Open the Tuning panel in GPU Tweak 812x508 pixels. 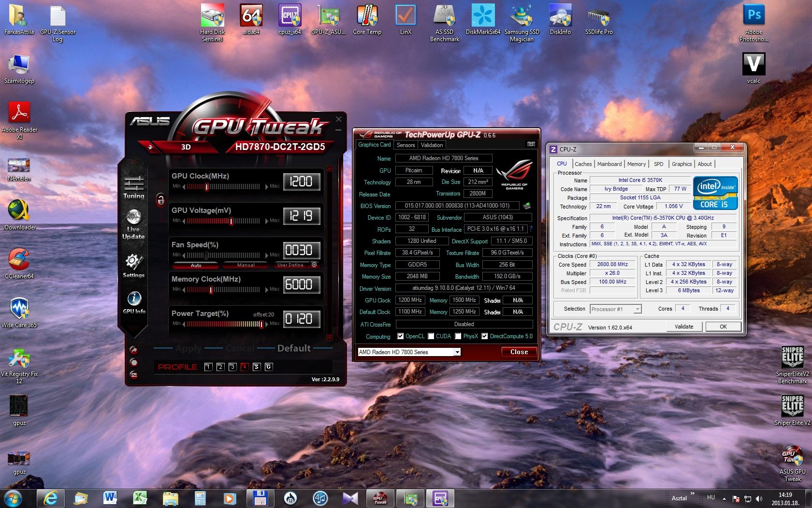click(133, 187)
